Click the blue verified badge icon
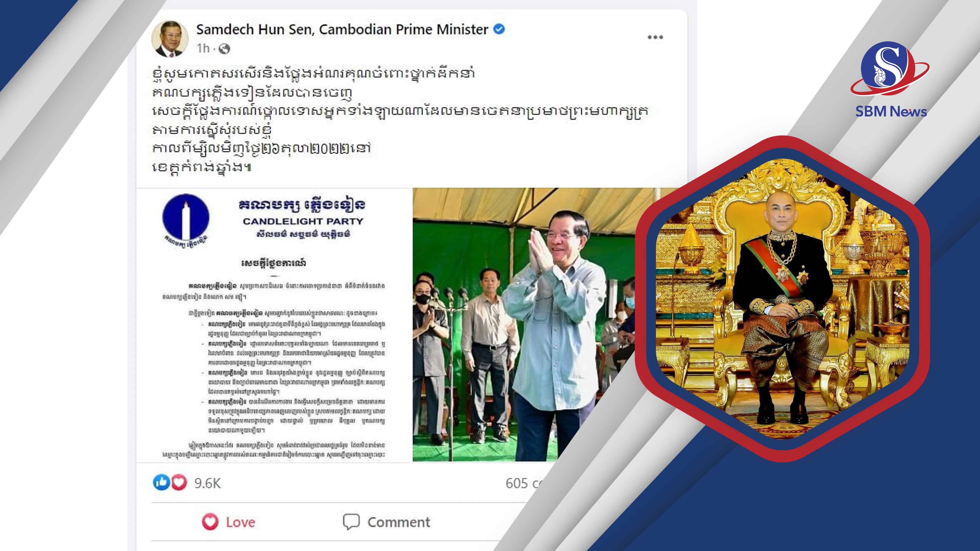This screenshot has width=980, height=551. pyautogui.click(x=499, y=29)
